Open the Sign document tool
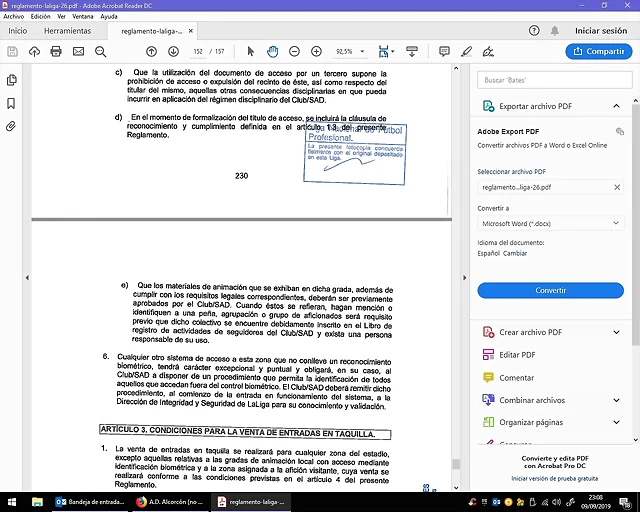The width and height of the screenshot is (640, 512). click(x=488, y=51)
